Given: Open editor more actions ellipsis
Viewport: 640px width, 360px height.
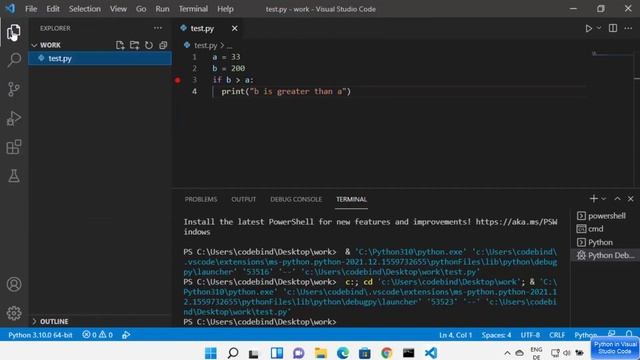Looking at the screenshot, I should pos(628,28).
